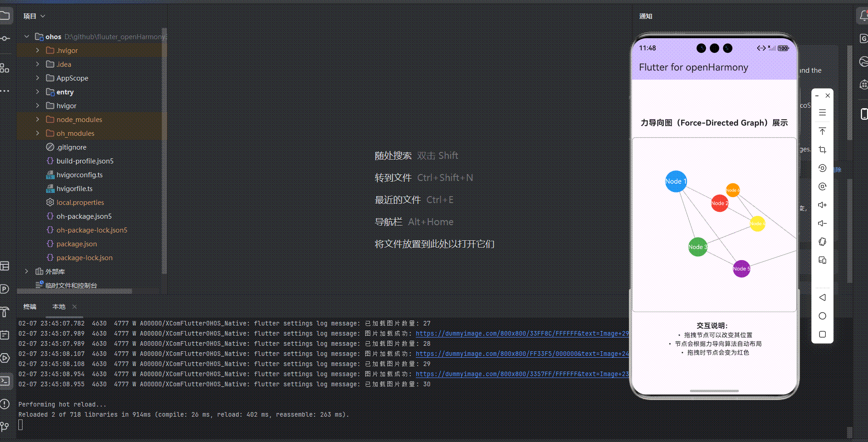Open the Image+23 dummyimage link
The image size is (868, 442).
[x=522, y=374]
